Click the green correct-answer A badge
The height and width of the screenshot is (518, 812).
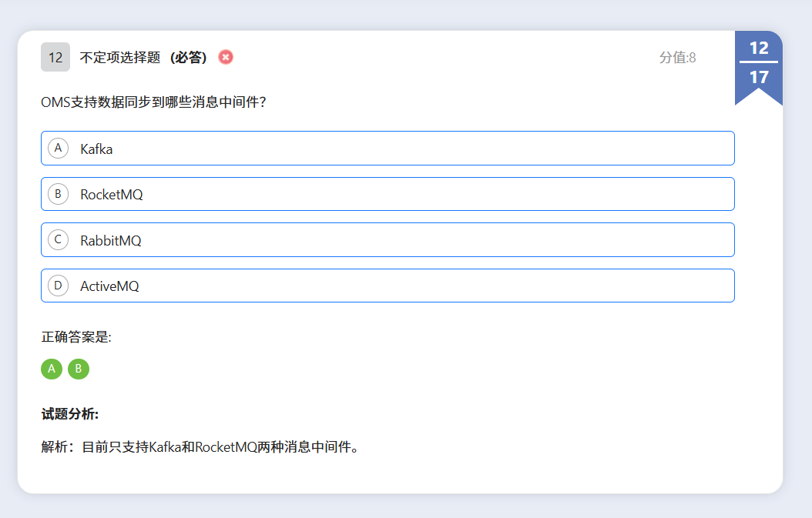pyautogui.click(x=52, y=369)
